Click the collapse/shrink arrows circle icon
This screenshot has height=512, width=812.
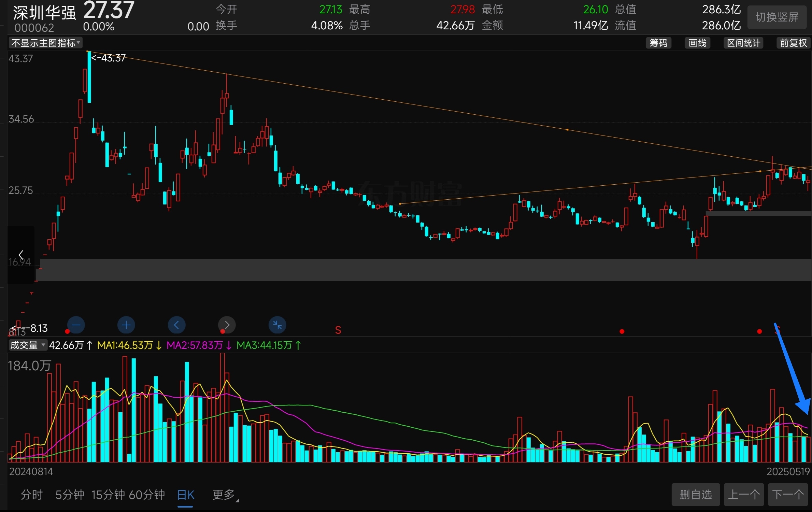pyautogui.click(x=277, y=325)
